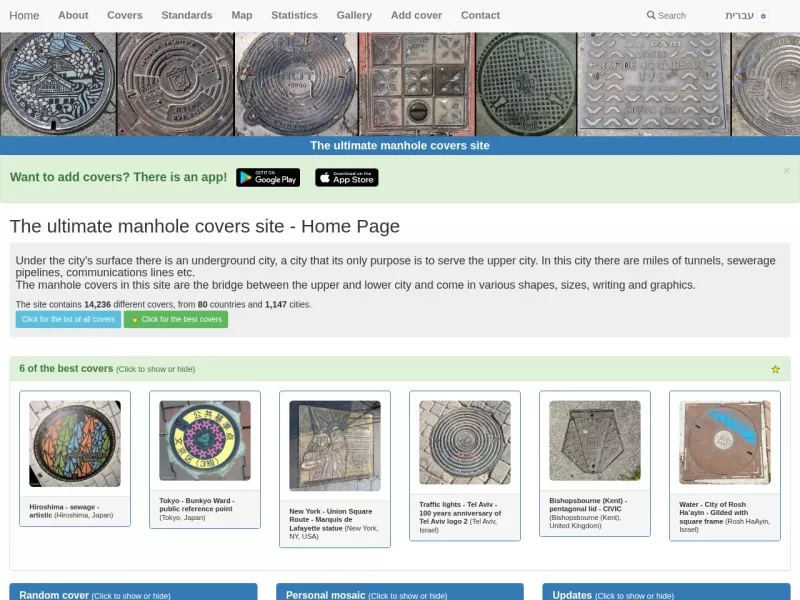Click for the best covers button
800x600 pixels.
click(x=176, y=319)
